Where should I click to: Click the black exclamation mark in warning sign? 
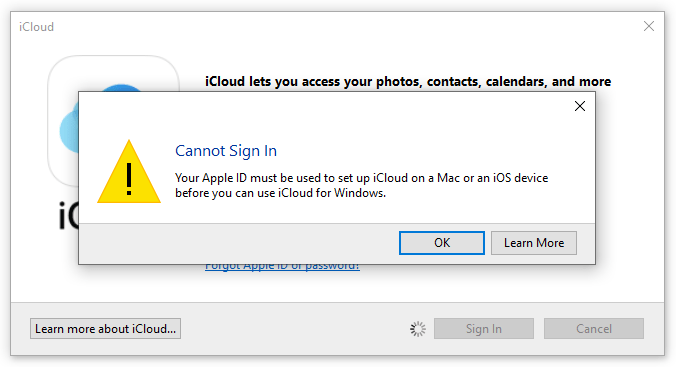click(129, 179)
